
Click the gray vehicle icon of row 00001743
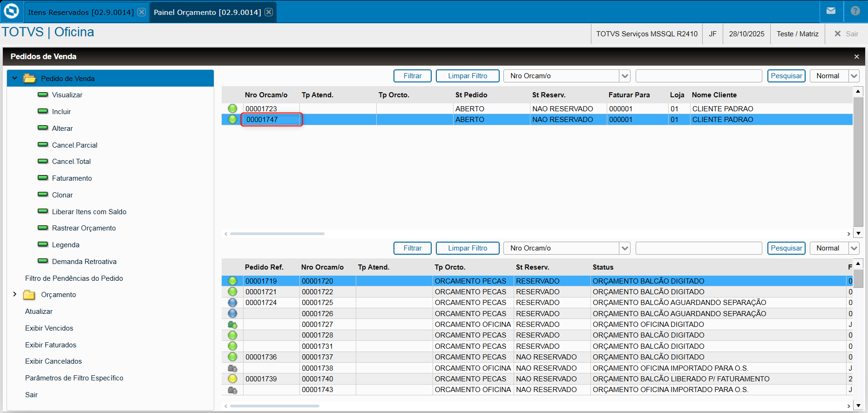tap(232, 390)
